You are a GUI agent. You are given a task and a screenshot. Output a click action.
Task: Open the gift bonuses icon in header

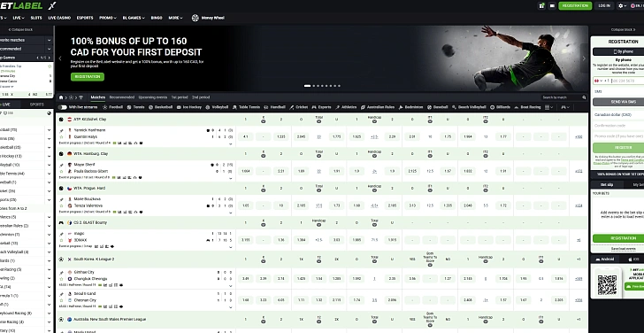[x=541, y=5]
